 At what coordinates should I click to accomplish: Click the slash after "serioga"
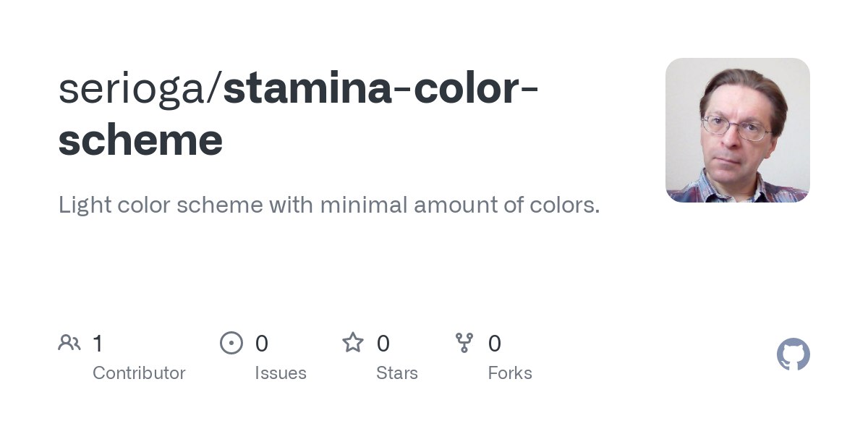215,88
